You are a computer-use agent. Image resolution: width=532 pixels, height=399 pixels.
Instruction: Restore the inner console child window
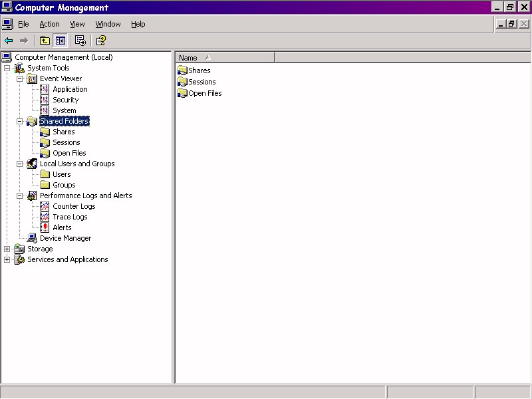click(x=511, y=24)
